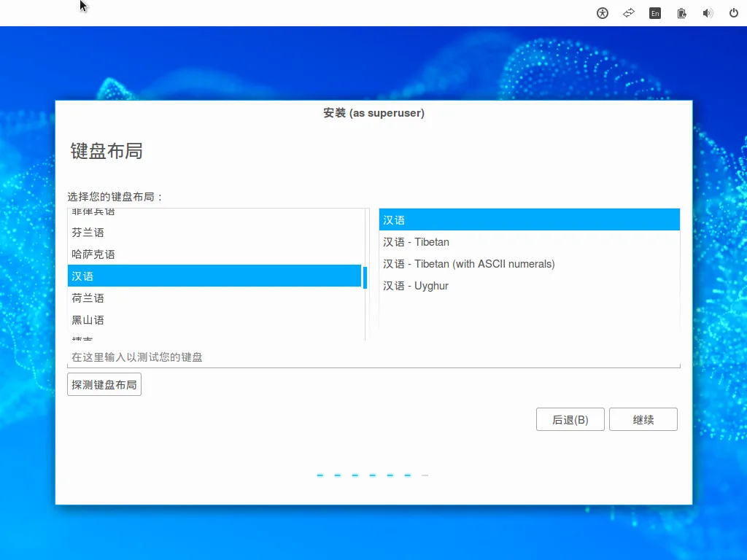
Task: Click the 继续 button
Action: (x=643, y=420)
